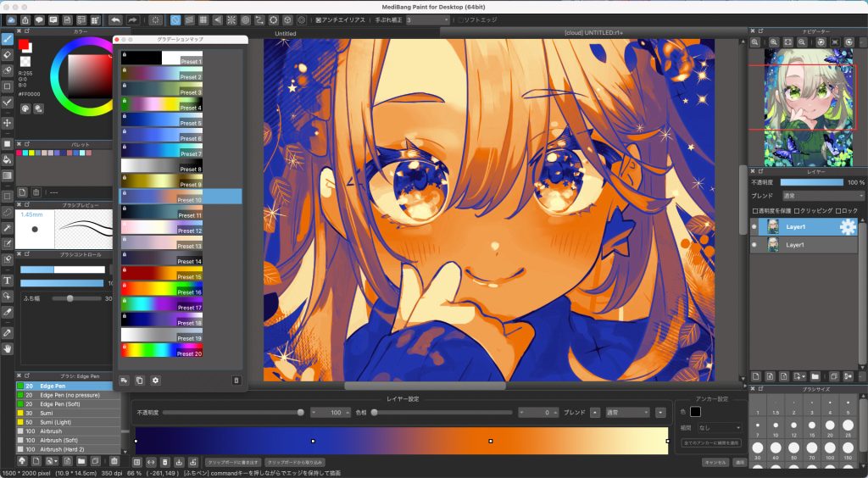The height and width of the screenshot is (478, 868).
Task: Decrease the hue 0 stepper
Action: pyautogui.click(x=521, y=412)
